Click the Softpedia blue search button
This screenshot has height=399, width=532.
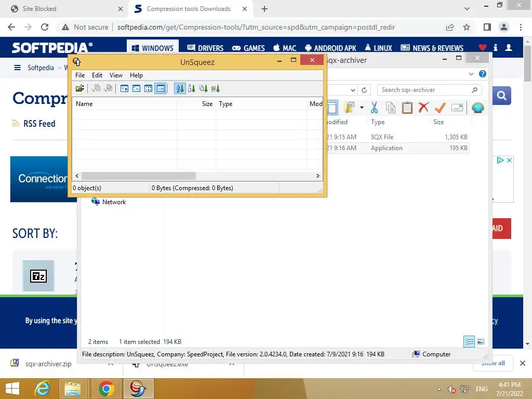[x=501, y=96]
